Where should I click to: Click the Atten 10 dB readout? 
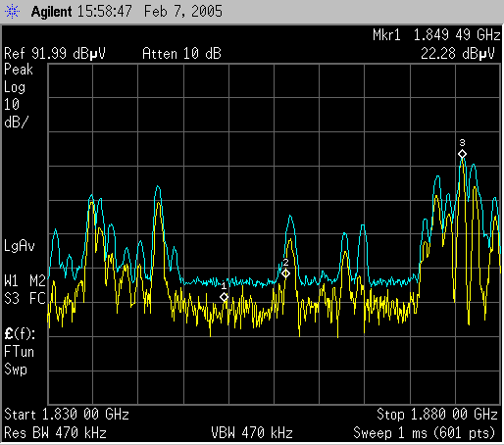coord(181,54)
